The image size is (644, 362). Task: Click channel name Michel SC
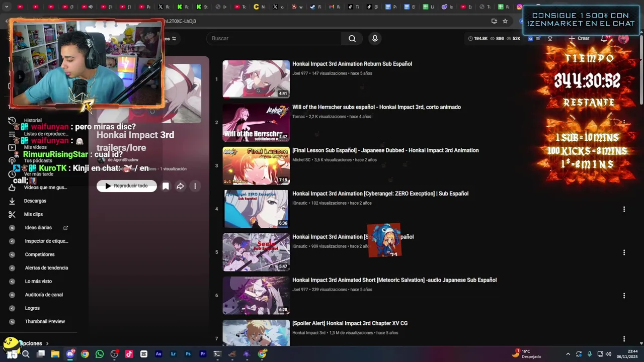(301, 160)
